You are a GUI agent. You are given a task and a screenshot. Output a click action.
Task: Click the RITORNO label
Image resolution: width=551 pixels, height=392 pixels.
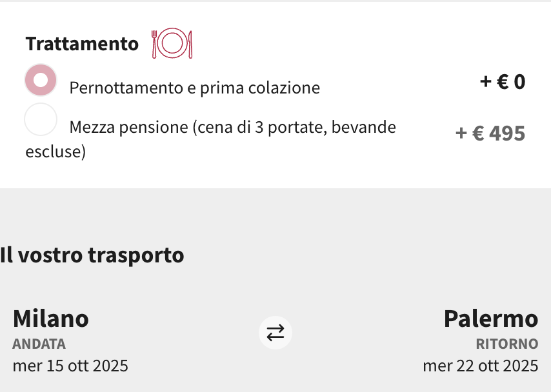pos(506,344)
